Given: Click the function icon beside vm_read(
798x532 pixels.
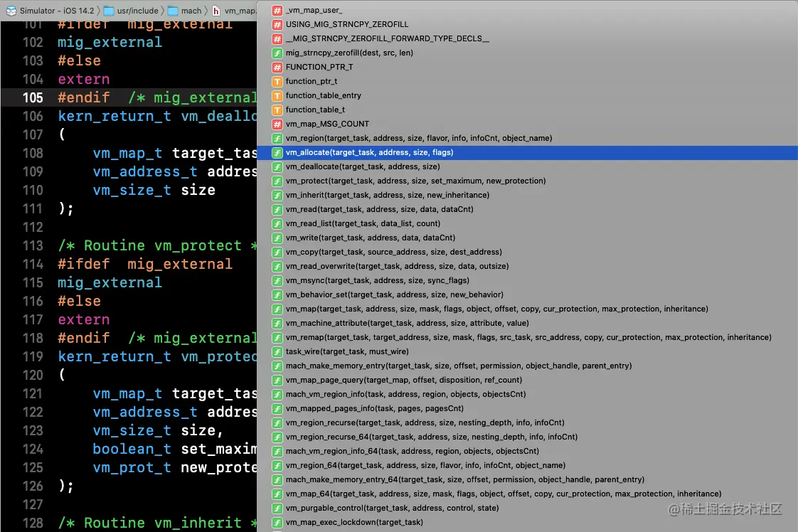Looking at the screenshot, I should [x=277, y=210].
